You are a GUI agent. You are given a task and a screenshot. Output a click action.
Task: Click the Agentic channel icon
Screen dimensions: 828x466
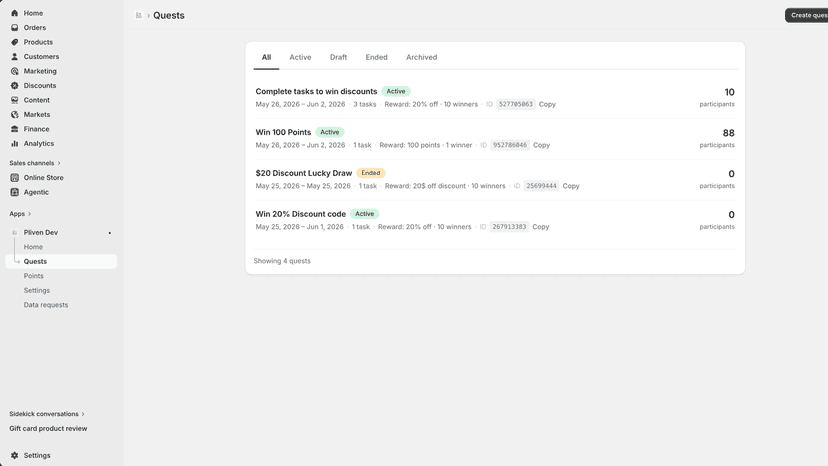14,192
